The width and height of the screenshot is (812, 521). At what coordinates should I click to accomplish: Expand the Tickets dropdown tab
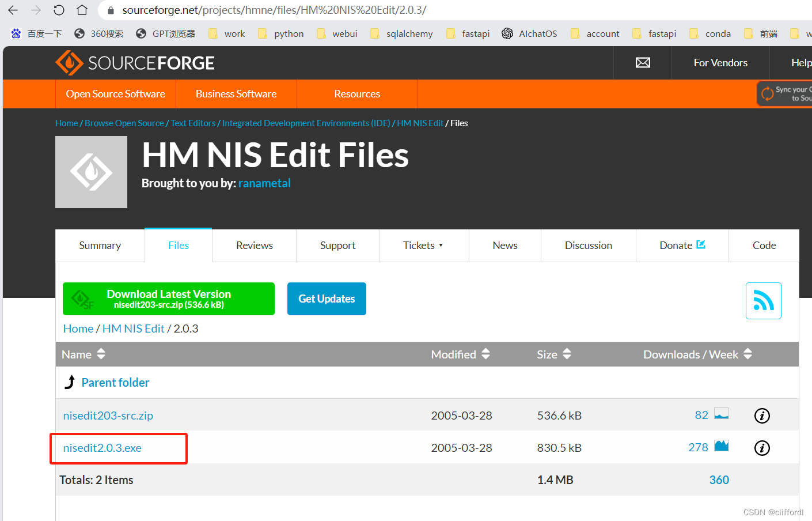[423, 246]
